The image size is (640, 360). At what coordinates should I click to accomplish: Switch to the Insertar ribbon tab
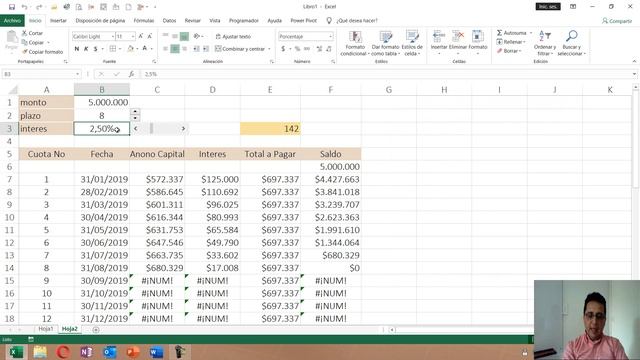58,20
